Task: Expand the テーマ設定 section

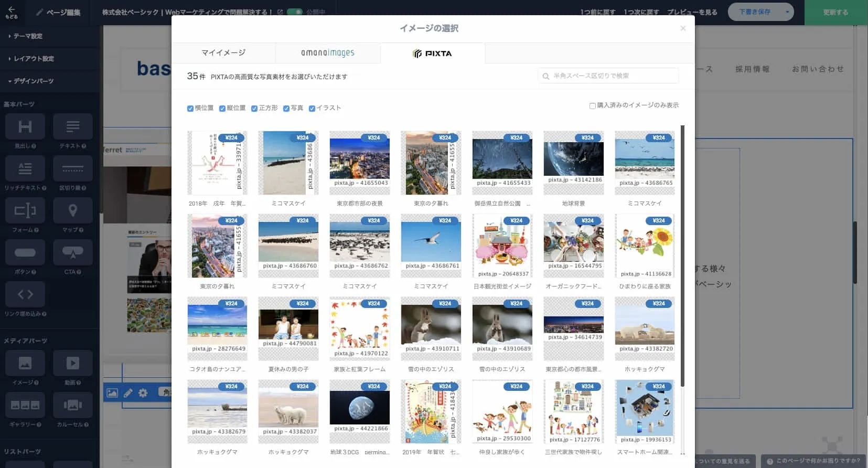Action: [x=28, y=36]
